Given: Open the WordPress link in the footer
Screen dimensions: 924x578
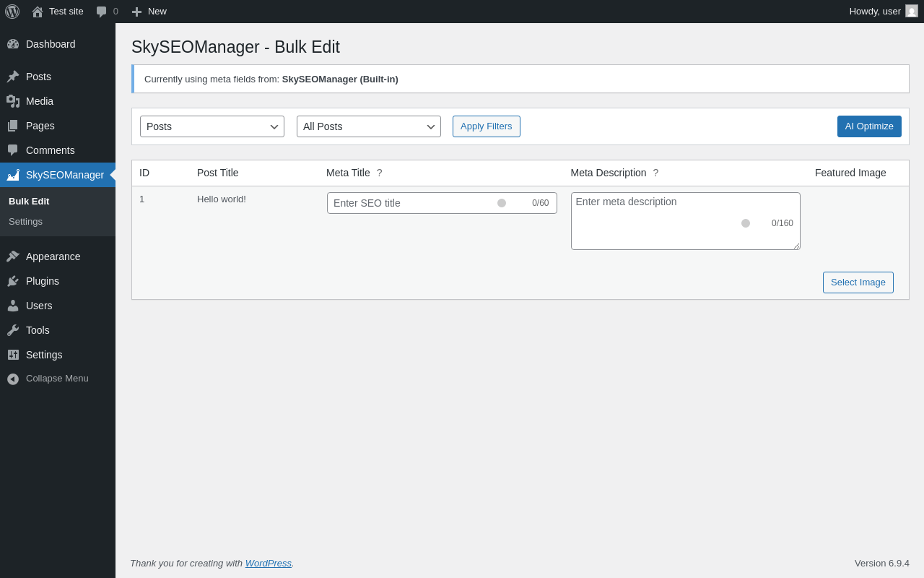Looking at the screenshot, I should (269, 564).
